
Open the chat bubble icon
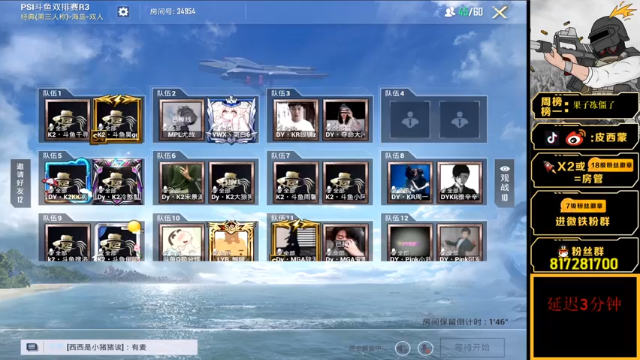click(32, 347)
